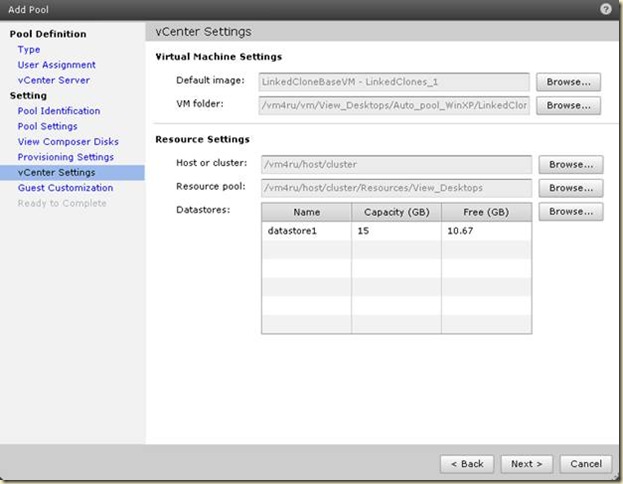Click the Default image text field

tap(393, 81)
